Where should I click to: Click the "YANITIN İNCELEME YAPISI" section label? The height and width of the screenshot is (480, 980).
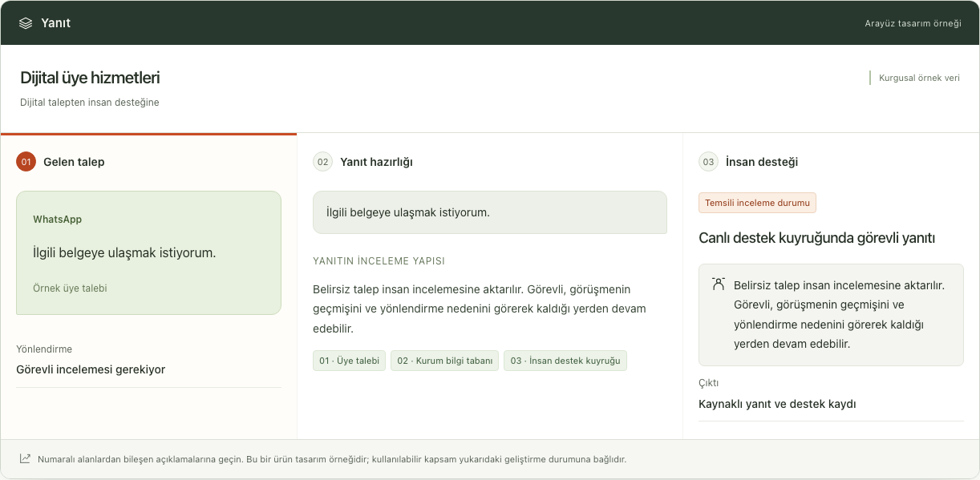point(379,261)
